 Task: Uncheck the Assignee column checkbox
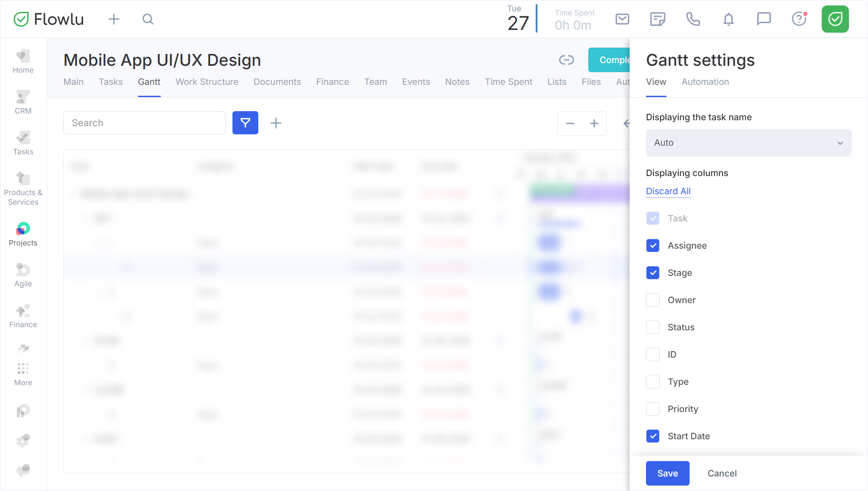point(653,245)
